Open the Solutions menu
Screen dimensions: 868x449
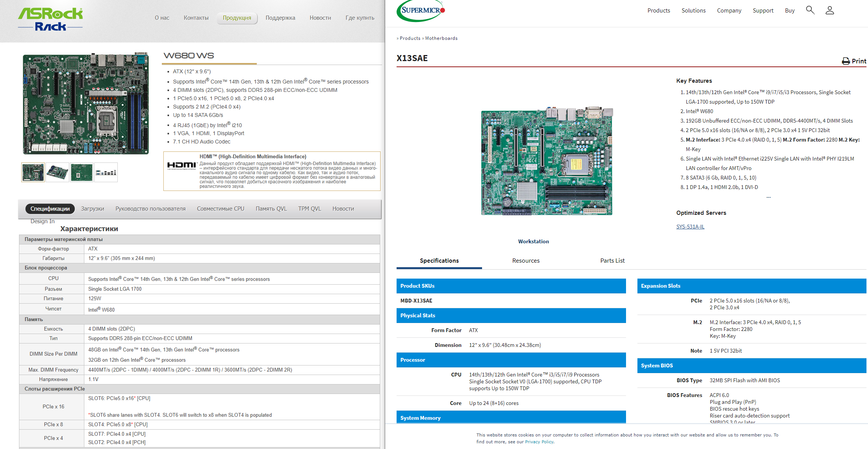[x=693, y=11]
